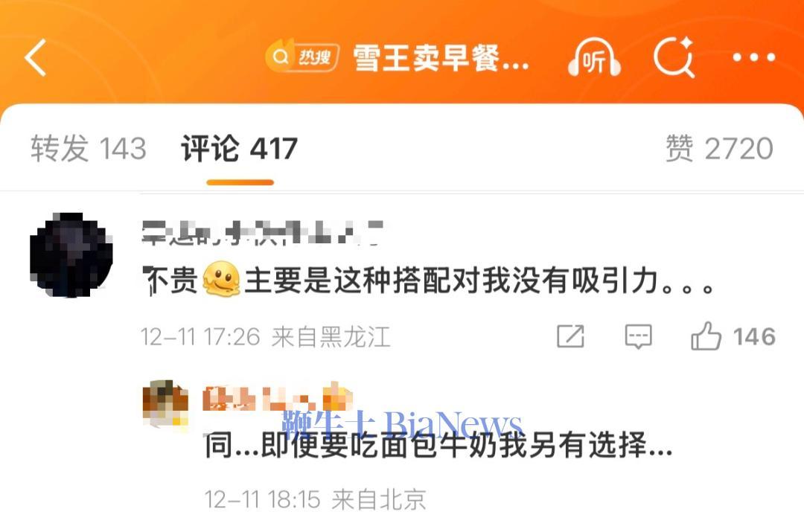Open the 雪王卖早餐 hot search title
The image size is (804, 532).
(x=441, y=57)
